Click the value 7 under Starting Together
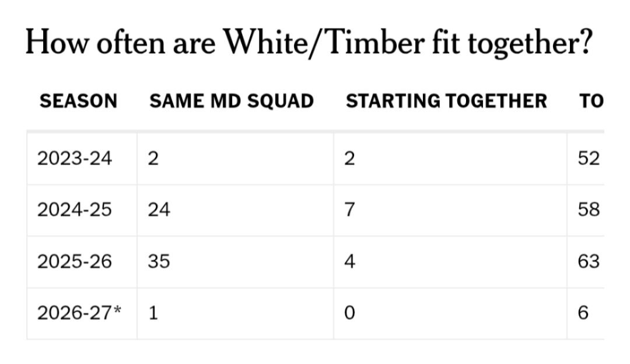This screenshot has height=364, width=630. pyautogui.click(x=349, y=210)
